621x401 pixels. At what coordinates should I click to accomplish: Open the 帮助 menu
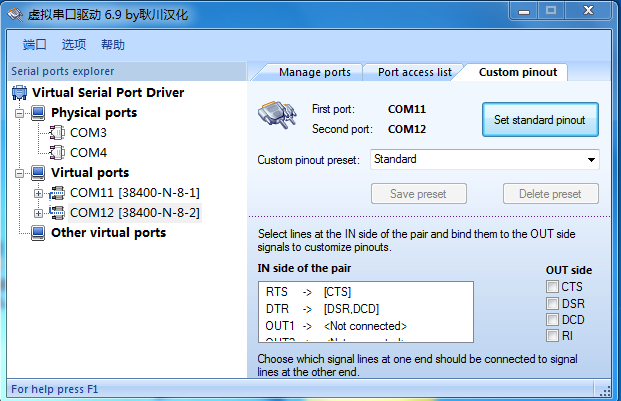point(113,44)
